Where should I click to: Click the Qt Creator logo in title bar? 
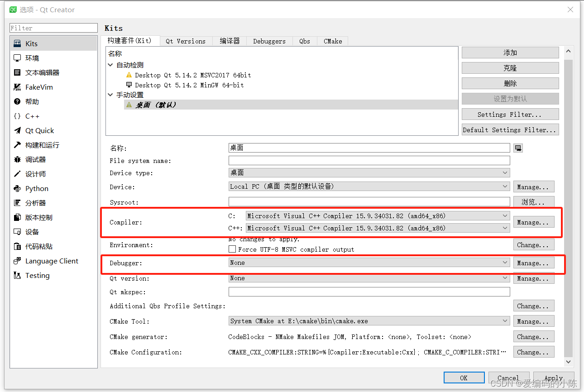point(13,10)
